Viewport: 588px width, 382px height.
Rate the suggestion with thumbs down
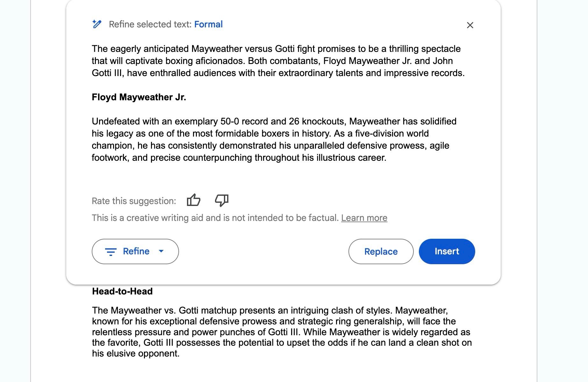pyautogui.click(x=222, y=201)
